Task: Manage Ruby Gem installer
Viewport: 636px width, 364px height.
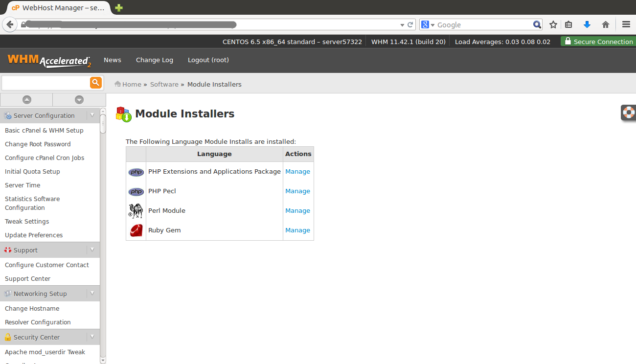Action: point(297,230)
